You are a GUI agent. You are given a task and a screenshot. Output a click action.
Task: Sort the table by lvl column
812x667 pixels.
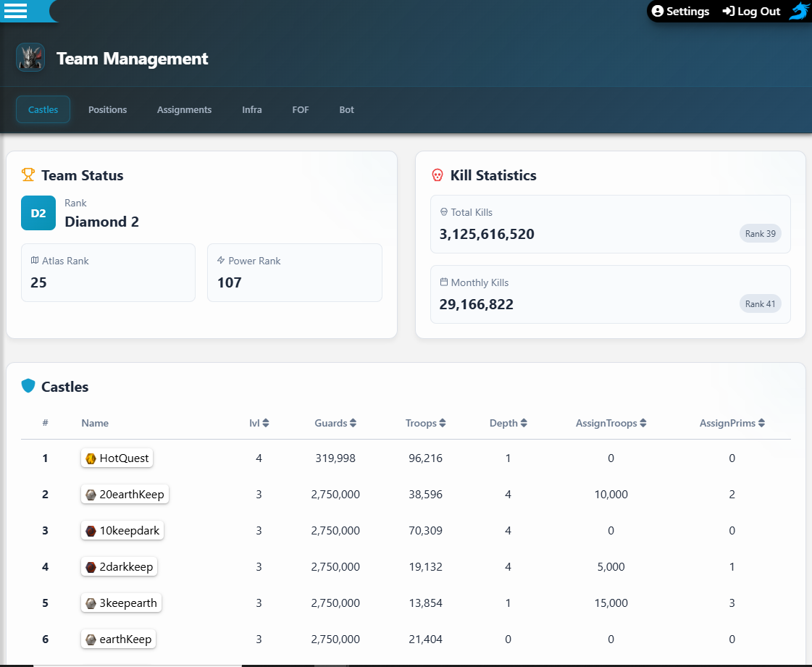259,423
